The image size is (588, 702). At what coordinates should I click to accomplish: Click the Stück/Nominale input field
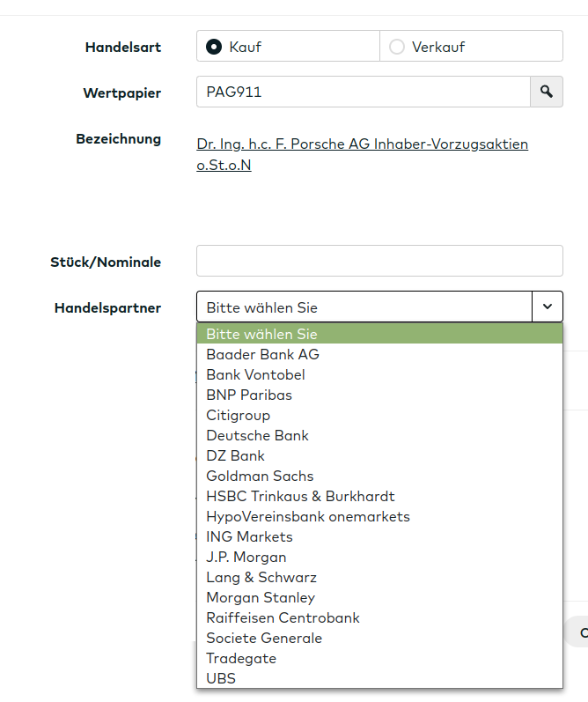pyautogui.click(x=379, y=261)
